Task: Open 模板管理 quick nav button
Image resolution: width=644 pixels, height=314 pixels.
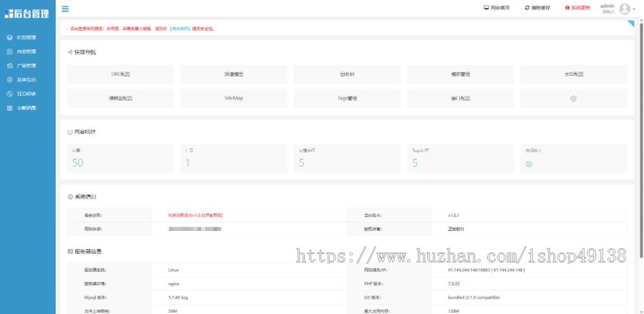Action: pos(460,74)
